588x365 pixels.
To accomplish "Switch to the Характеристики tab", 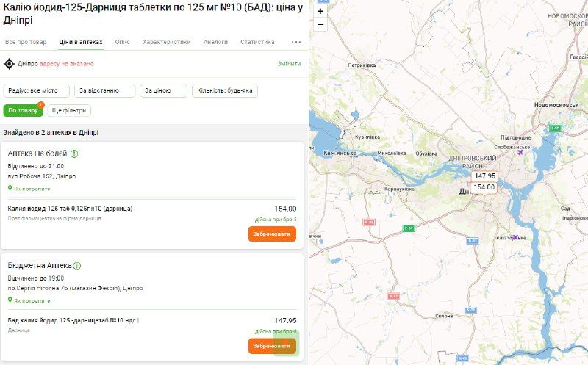I will [167, 42].
